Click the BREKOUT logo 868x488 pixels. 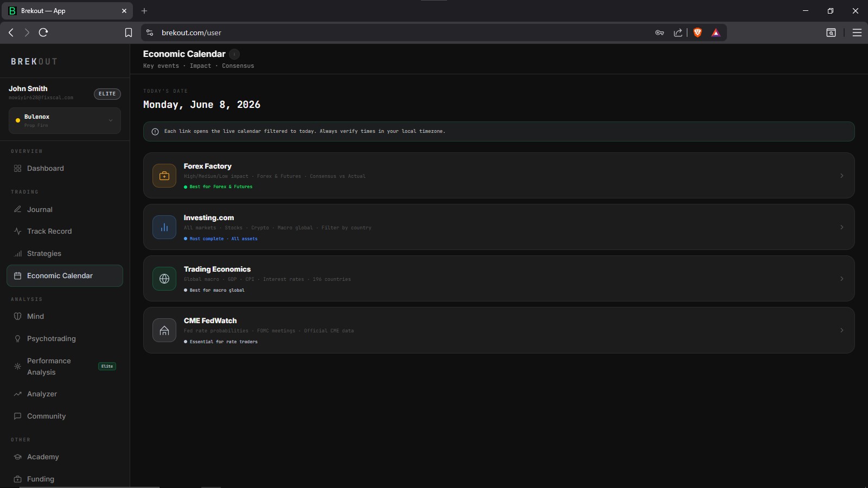point(34,62)
